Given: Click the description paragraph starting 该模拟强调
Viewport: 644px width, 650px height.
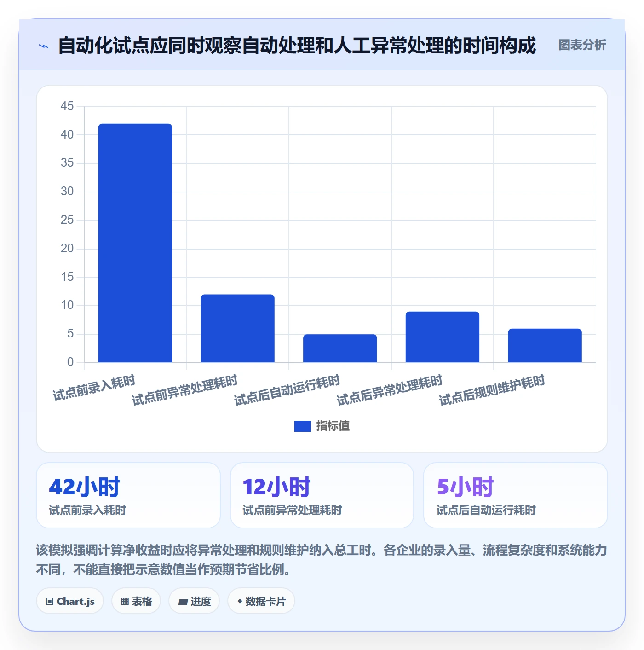Looking at the screenshot, I should click(322, 560).
